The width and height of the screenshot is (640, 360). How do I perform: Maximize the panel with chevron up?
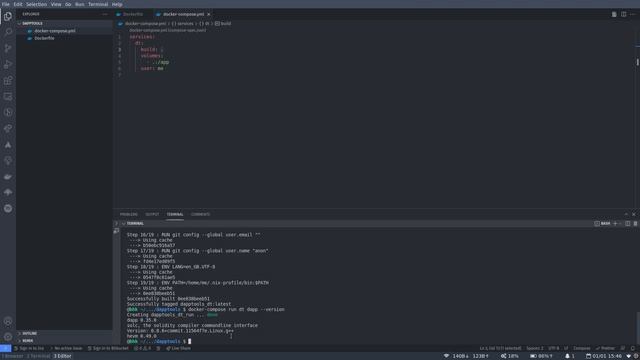tap(626, 214)
